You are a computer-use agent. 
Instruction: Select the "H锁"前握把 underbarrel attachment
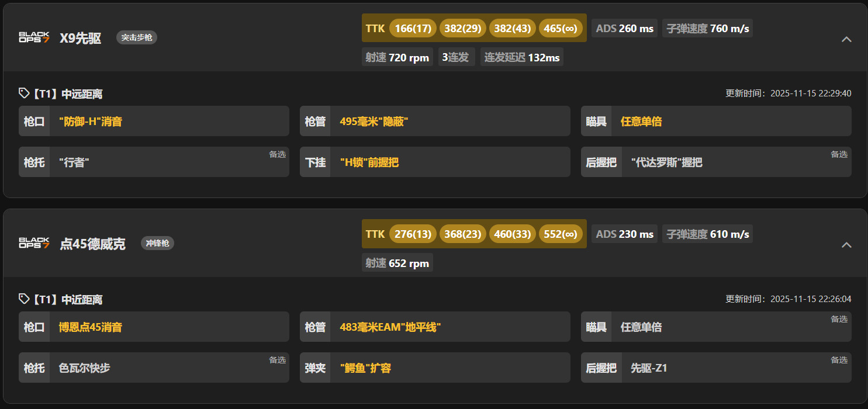(x=369, y=162)
